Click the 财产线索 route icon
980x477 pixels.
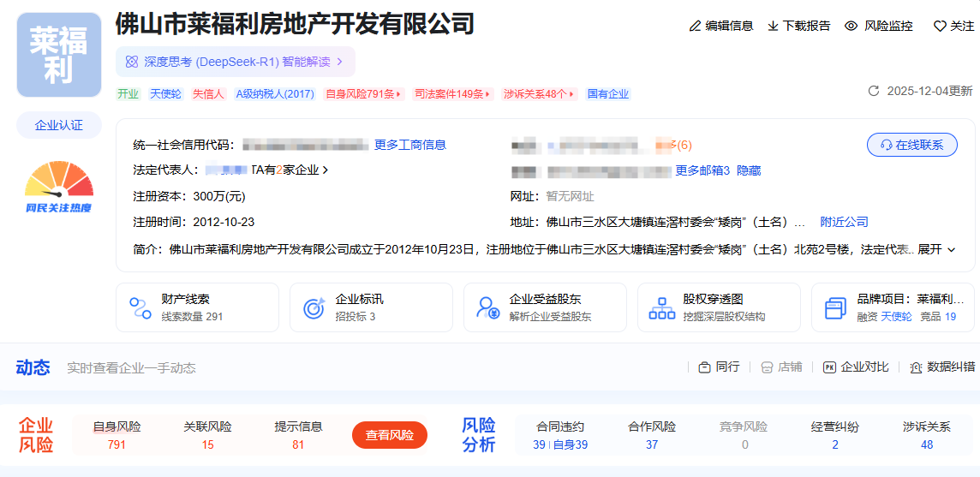[x=140, y=307]
